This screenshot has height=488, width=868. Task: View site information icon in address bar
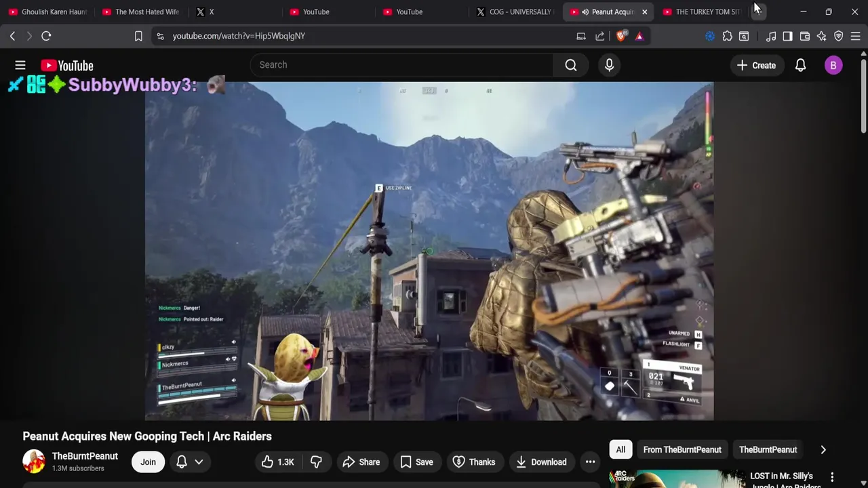pos(160,36)
